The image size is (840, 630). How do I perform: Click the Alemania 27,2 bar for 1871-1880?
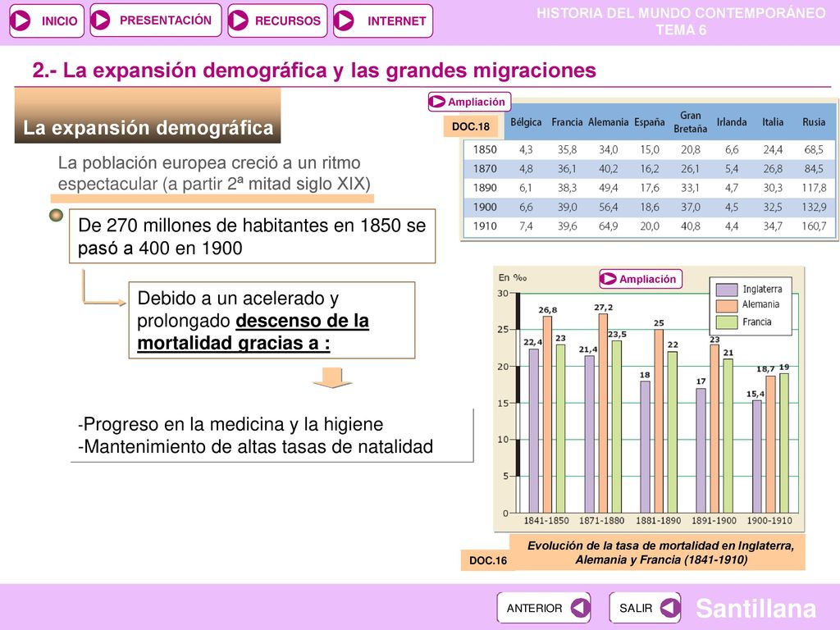click(603, 413)
